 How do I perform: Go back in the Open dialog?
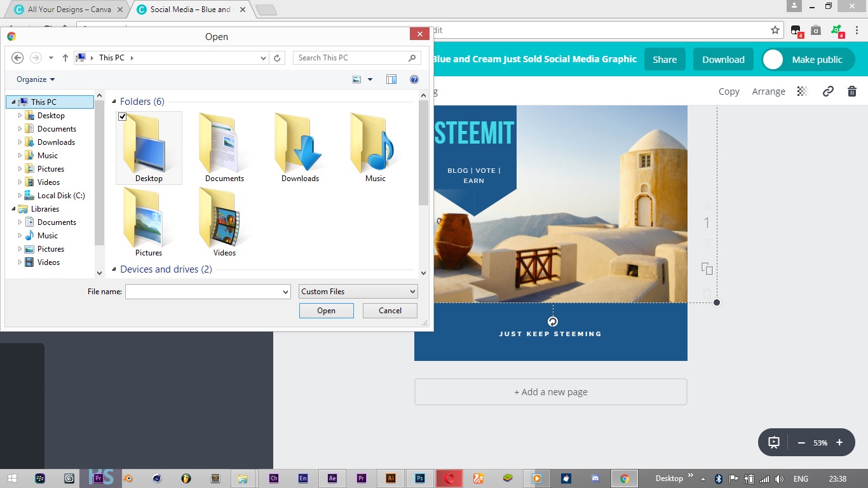click(18, 58)
